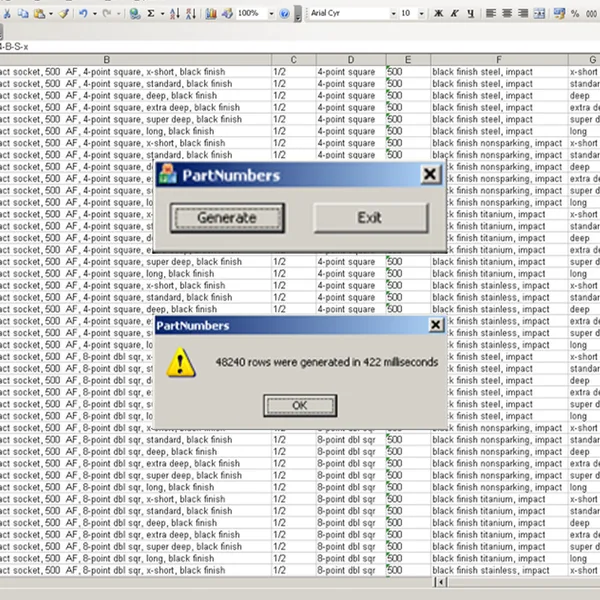Close the rows generated message box
This screenshot has width=600, height=600.
[x=435, y=325]
